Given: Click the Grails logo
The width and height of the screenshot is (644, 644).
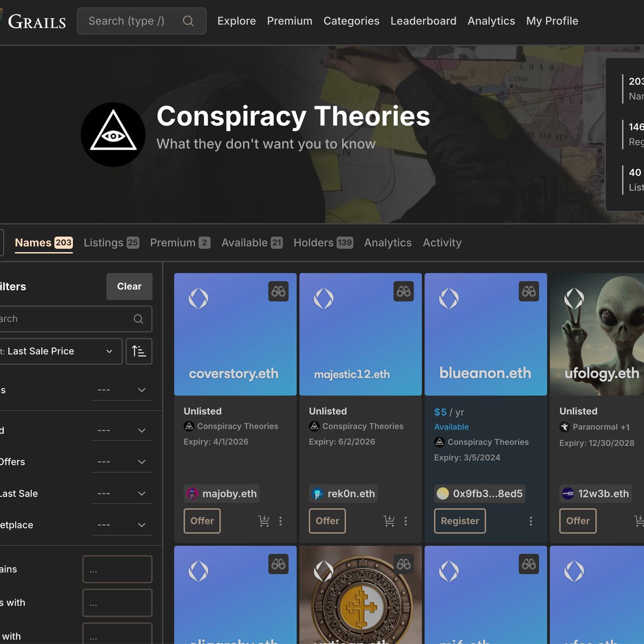Looking at the screenshot, I should pos(33,21).
